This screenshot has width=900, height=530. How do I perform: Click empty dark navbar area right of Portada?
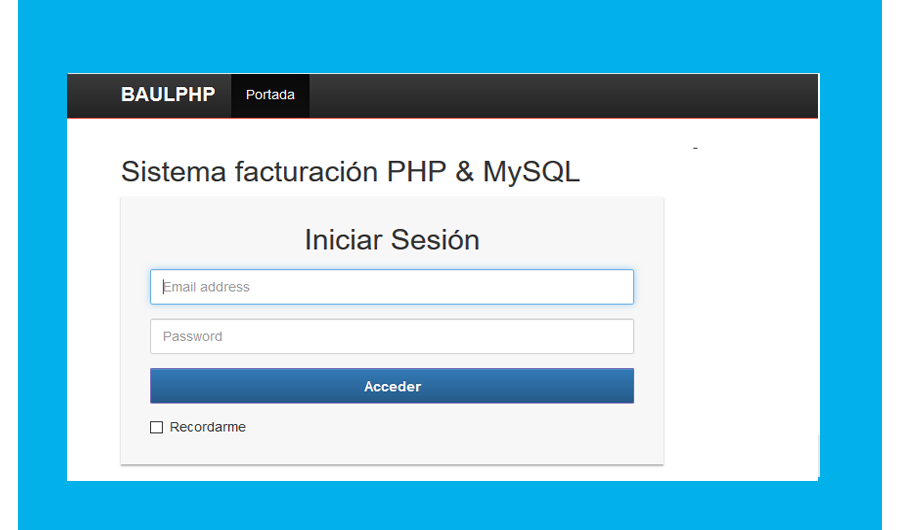click(560, 95)
